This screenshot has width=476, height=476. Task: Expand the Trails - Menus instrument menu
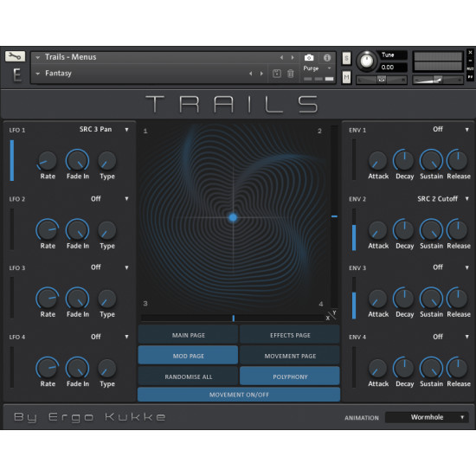coord(37,57)
